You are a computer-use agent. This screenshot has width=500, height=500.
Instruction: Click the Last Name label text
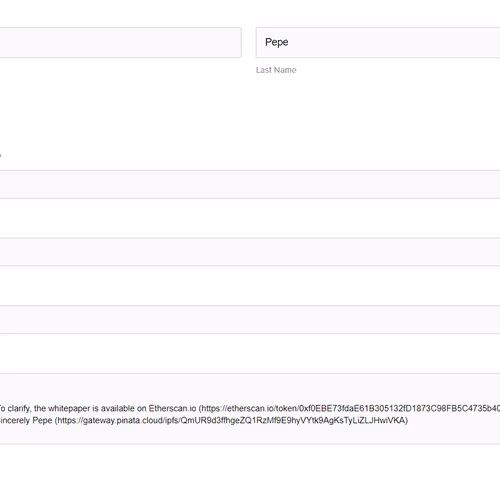(x=276, y=70)
